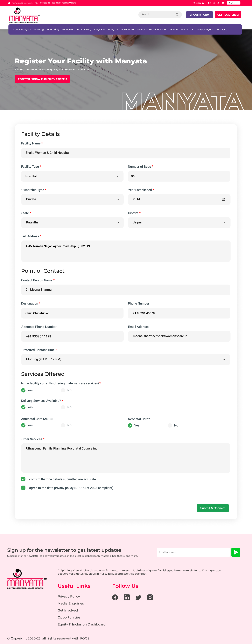
Task: Click the Enquiry Form button
Action: click(199, 15)
